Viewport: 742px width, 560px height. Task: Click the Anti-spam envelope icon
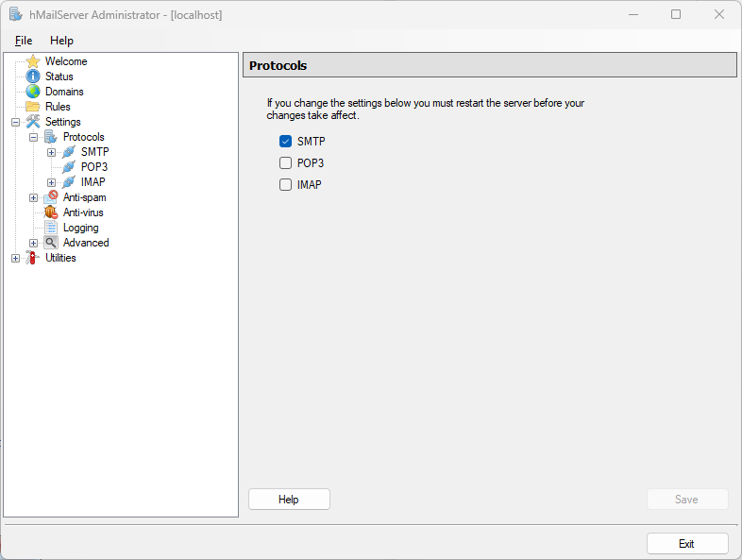(x=51, y=197)
